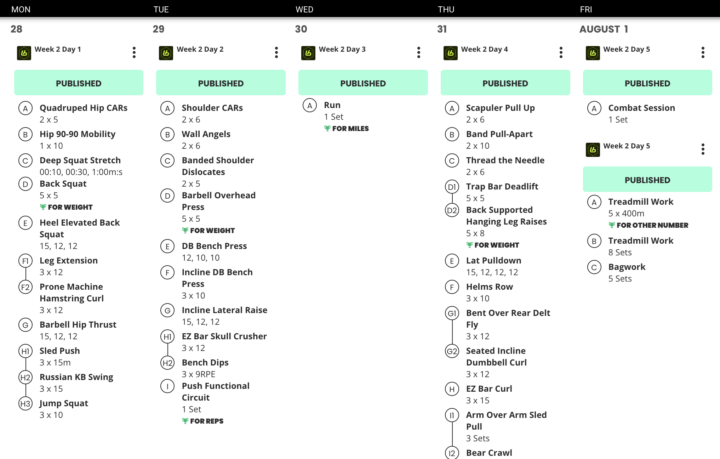Open the Week 2 Day 4 workout logo icon

pyautogui.click(x=450, y=50)
